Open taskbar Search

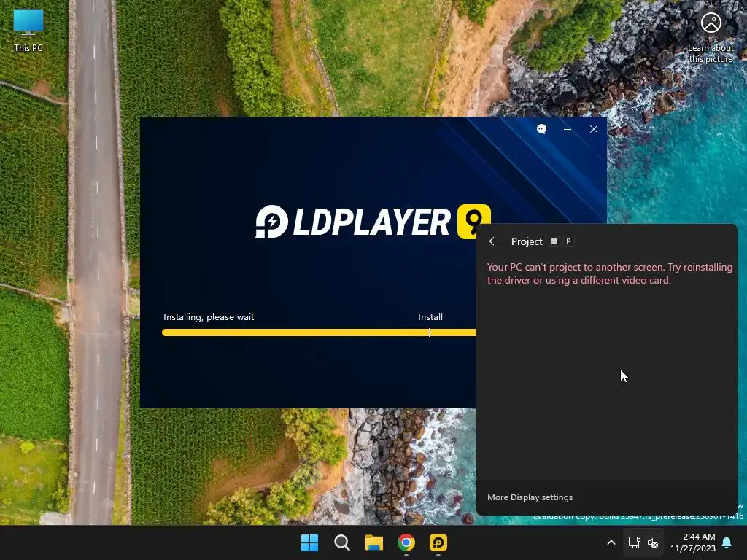click(x=341, y=542)
